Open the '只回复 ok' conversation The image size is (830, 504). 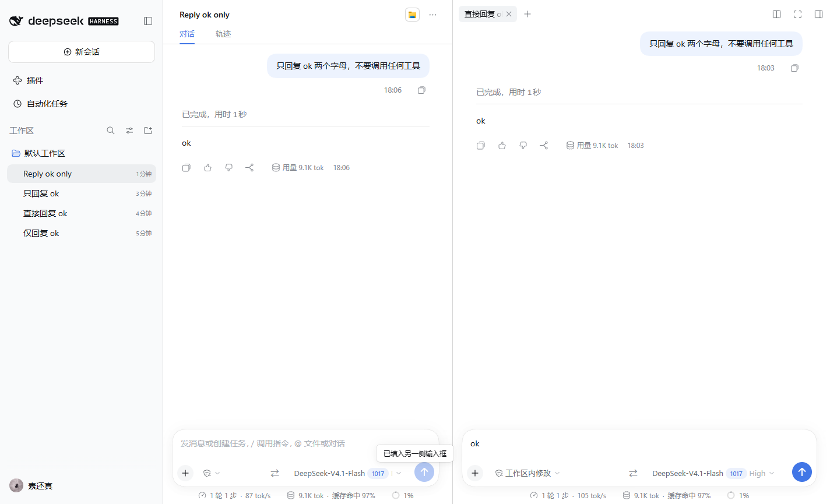pyautogui.click(x=82, y=193)
